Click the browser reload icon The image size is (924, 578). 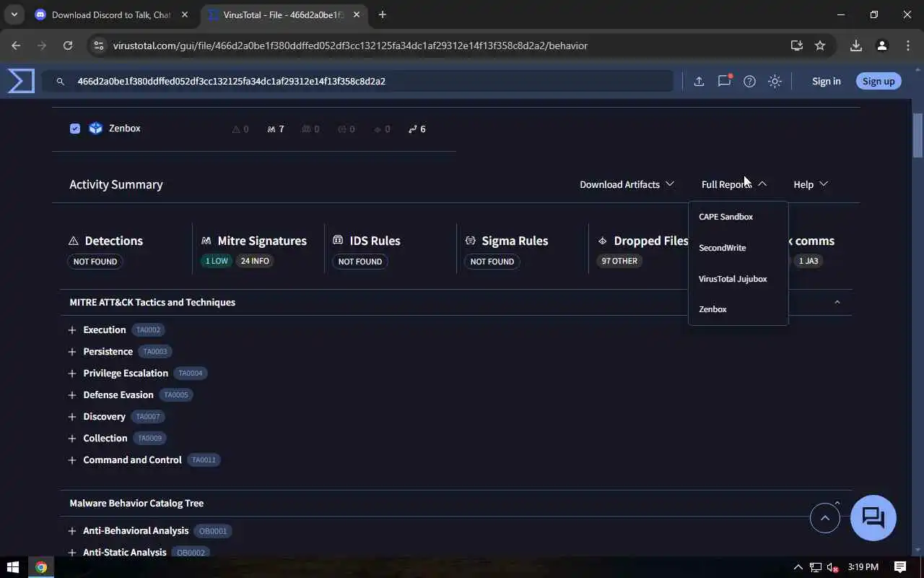(x=68, y=46)
